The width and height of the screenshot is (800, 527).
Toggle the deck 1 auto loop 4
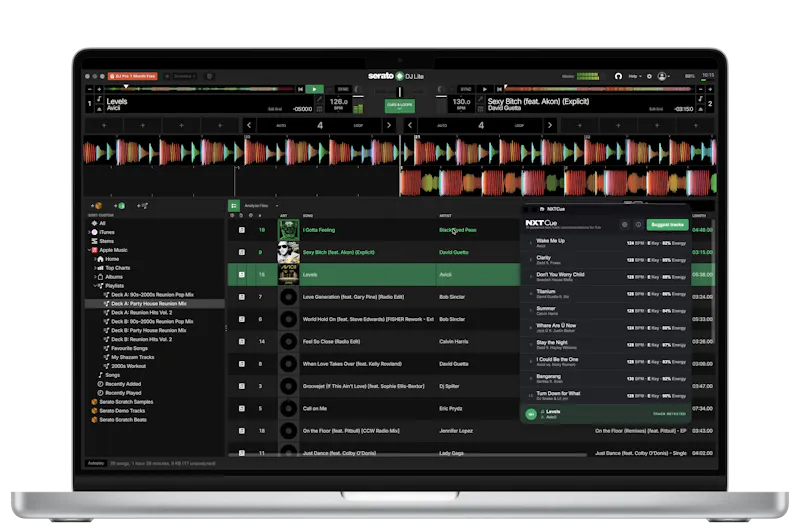click(x=319, y=125)
